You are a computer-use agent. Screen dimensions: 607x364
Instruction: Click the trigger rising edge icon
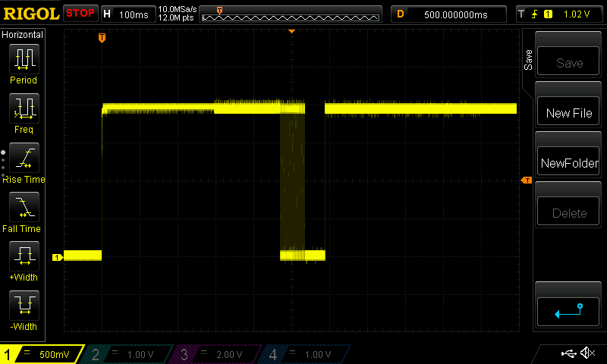(x=535, y=14)
